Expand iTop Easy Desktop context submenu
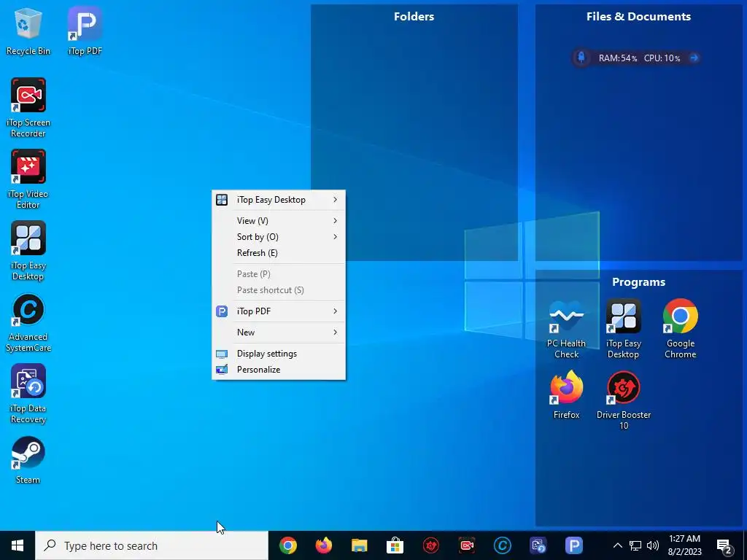The height and width of the screenshot is (560, 747). [x=279, y=200]
